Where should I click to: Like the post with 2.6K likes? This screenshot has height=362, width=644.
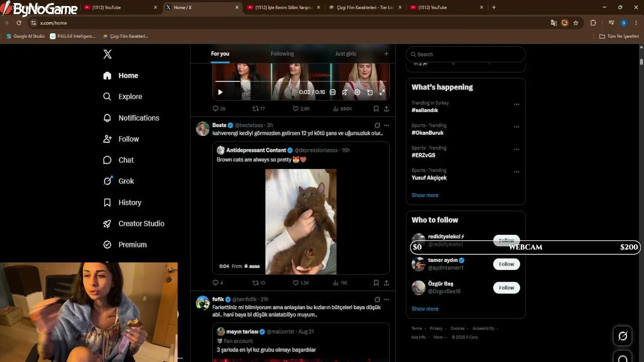(x=301, y=109)
